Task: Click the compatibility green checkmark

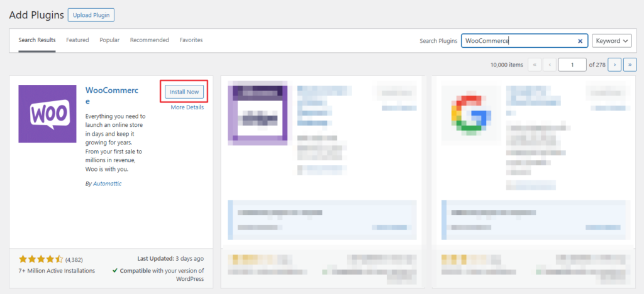Action: 116,271
